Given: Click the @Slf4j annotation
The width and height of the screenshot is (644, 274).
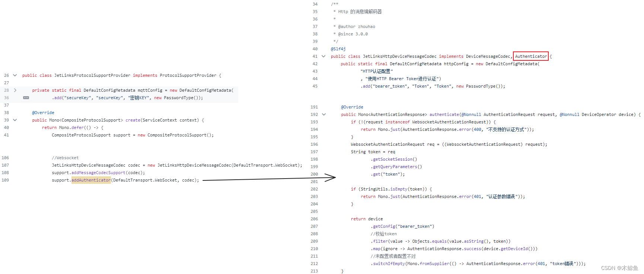Looking at the screenshot, I should tap(338, 49).
